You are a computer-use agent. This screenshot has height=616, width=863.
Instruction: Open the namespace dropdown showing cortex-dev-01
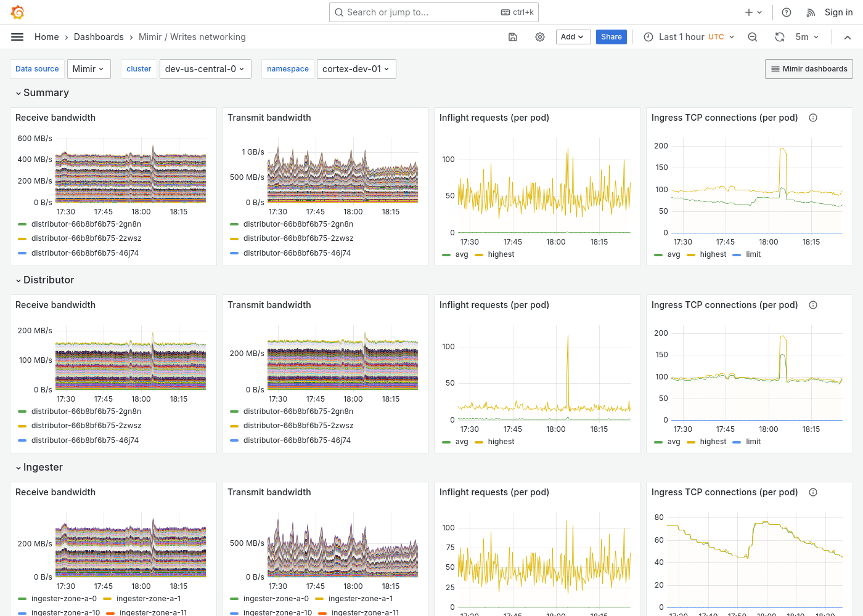coord(356,68)
